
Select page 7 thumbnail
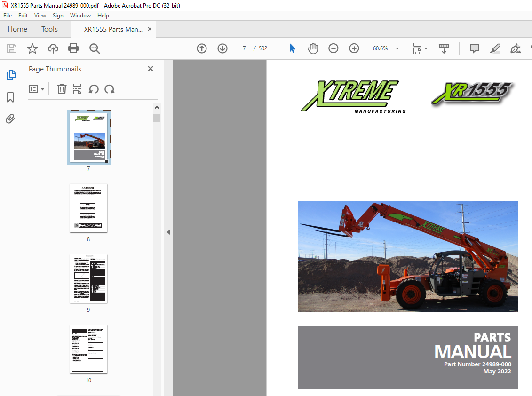point(88,137)
